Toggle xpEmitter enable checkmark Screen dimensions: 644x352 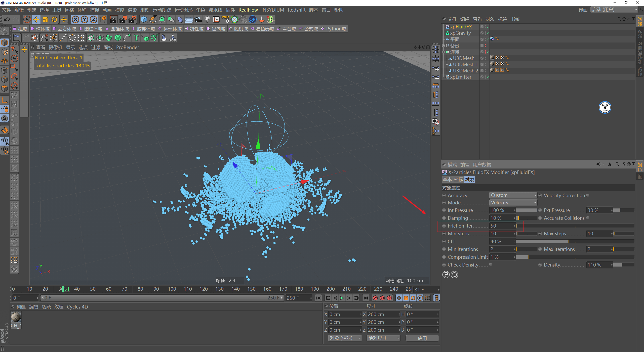tap(488, 77)
